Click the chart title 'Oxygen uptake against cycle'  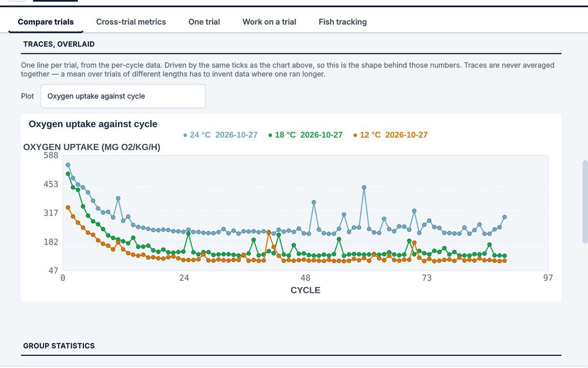tap(93, 124)
